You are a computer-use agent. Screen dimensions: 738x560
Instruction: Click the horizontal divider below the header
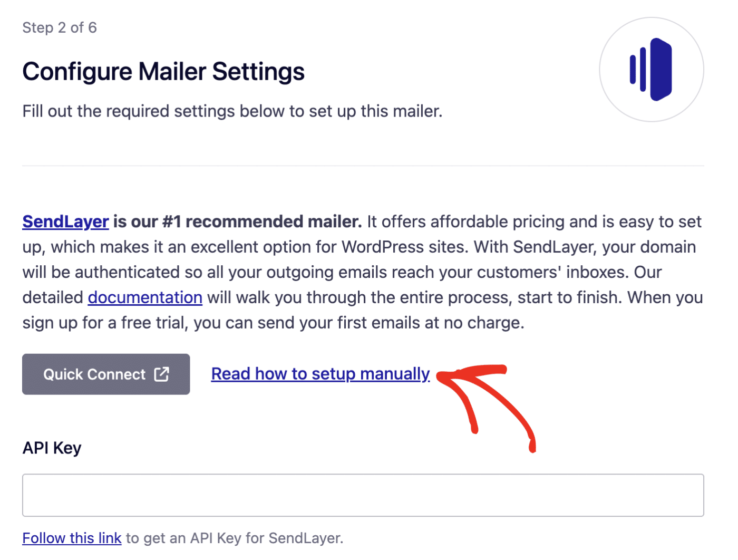[x=363, y=166]
